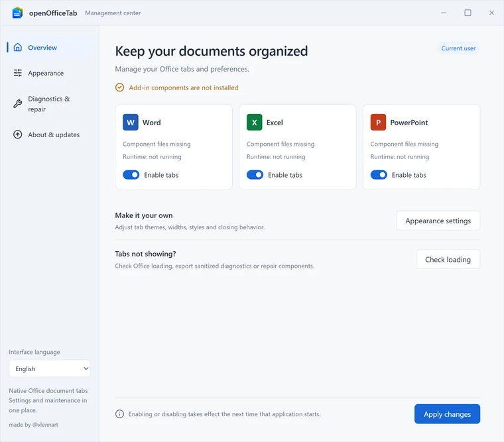504x442 pixels.
Task: Click the Diagnostics wrench icon
Action: tap(18, 104)
